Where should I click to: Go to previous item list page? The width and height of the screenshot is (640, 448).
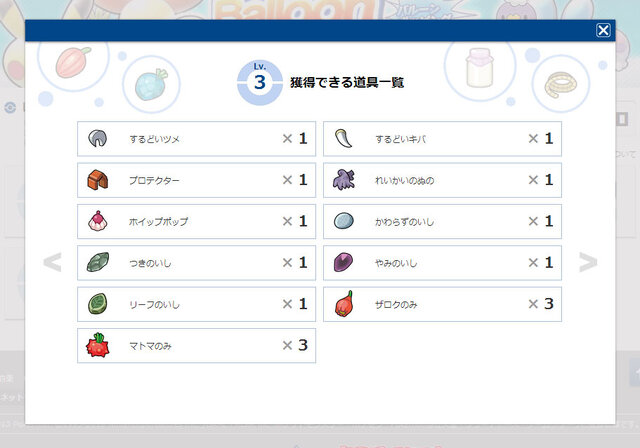(52, 262)
